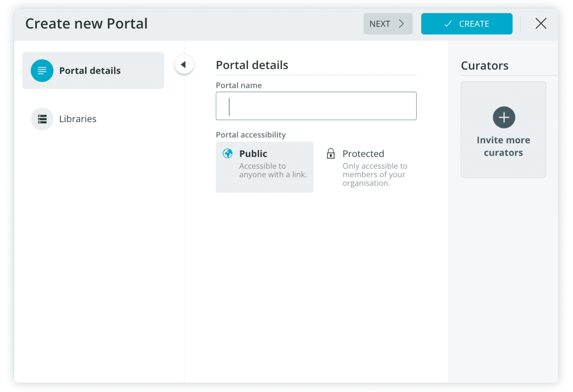Click the arrow icon inside the NEXT button
This screenshot has height=392, width=573.
(401, 24)
